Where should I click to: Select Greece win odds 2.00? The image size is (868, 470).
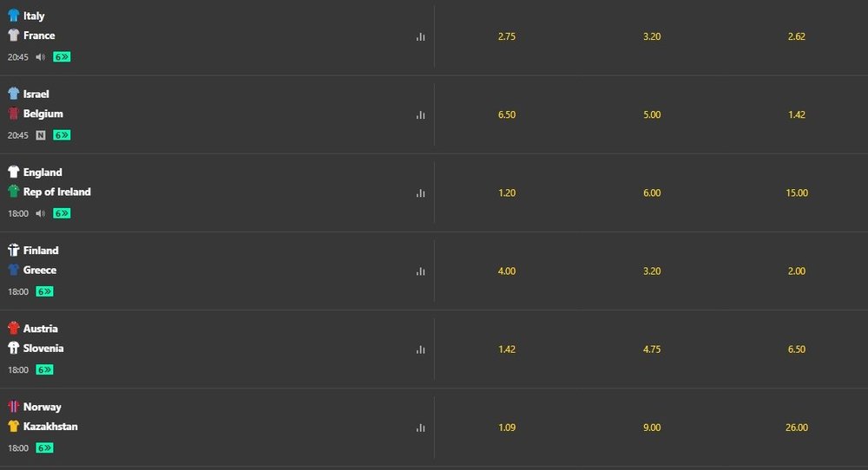tap(796, 271)
